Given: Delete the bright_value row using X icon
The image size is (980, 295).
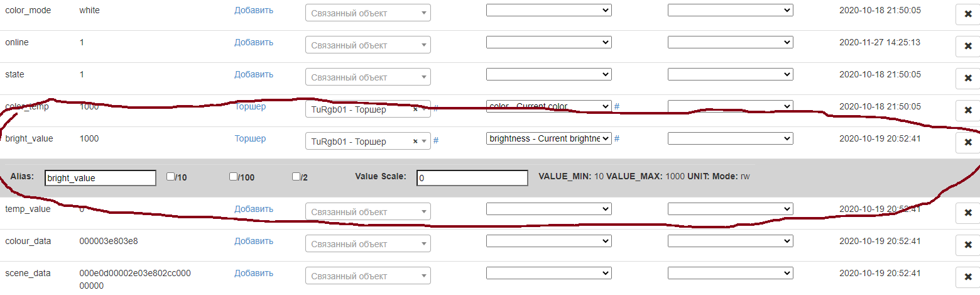Looking at the screenshot, I should pos(967,143).
